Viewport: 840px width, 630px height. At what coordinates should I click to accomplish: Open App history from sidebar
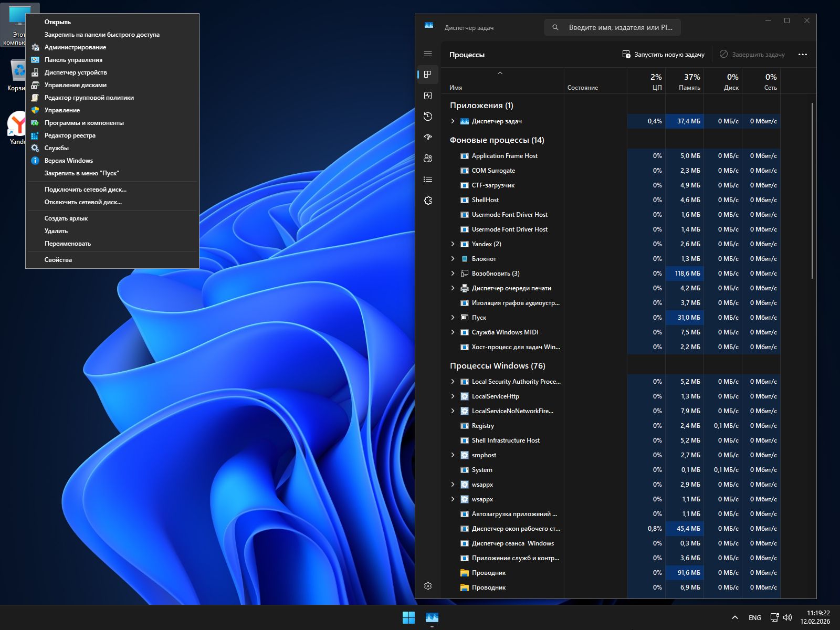pyautogui.click(x=428, y=117)
